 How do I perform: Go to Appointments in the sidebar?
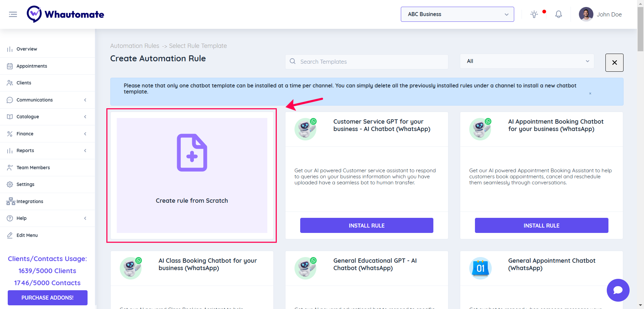point(32,66)
